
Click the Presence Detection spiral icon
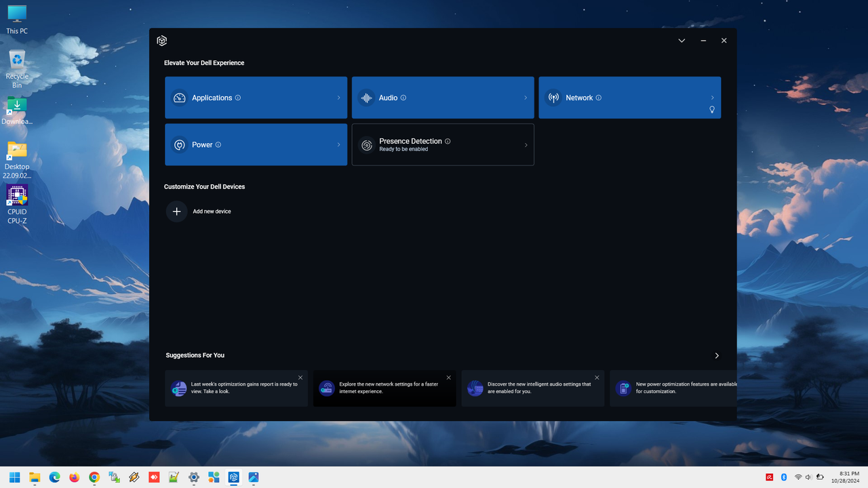point(367,144)
